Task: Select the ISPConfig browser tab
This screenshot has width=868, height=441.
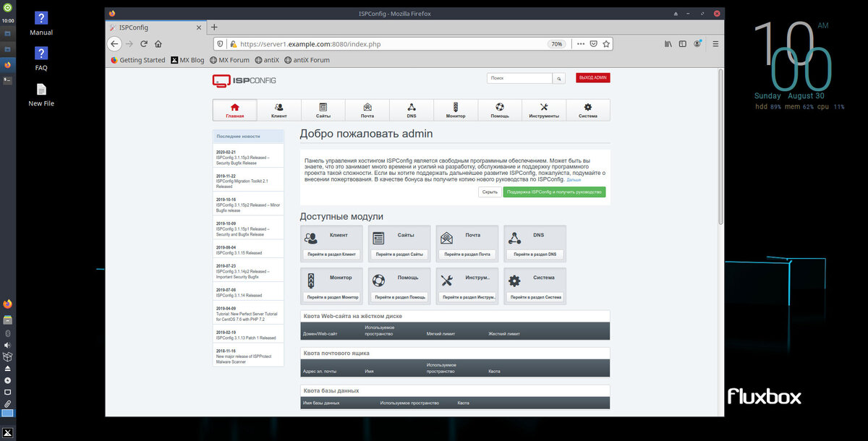Action: coord(156,27)
